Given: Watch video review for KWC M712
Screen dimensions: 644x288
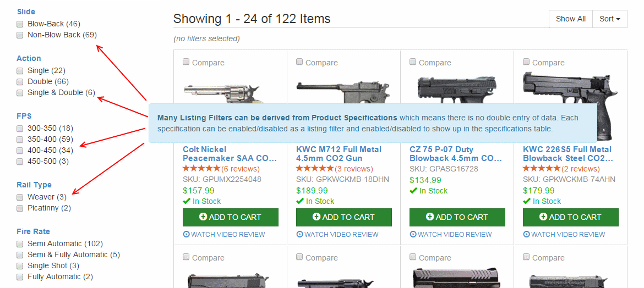Looking at the screenshot, I should point(337,235).
